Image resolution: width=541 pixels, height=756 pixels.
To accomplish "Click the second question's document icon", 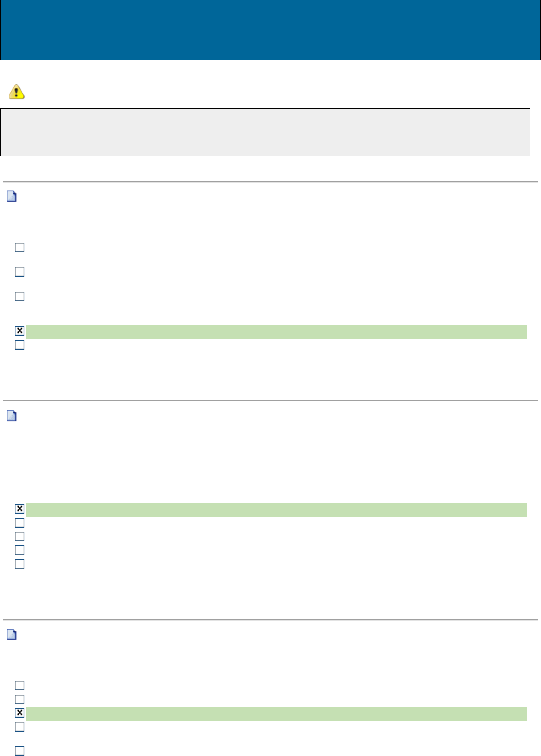I will tap(11, 415).
